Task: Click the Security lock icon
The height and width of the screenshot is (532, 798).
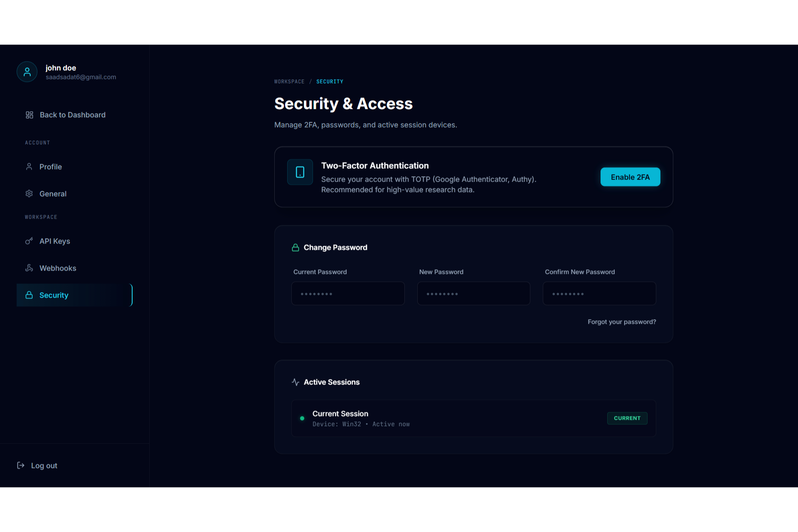Action: click(x=29, y=295)
